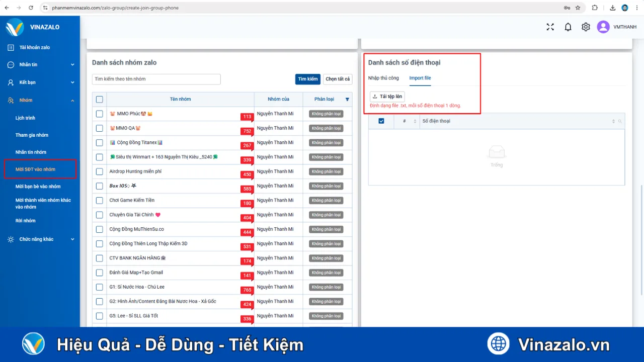The image size is (644, 362).
Task: Click the Tải tệp lên upload button
Action: (x=387, y=97)
